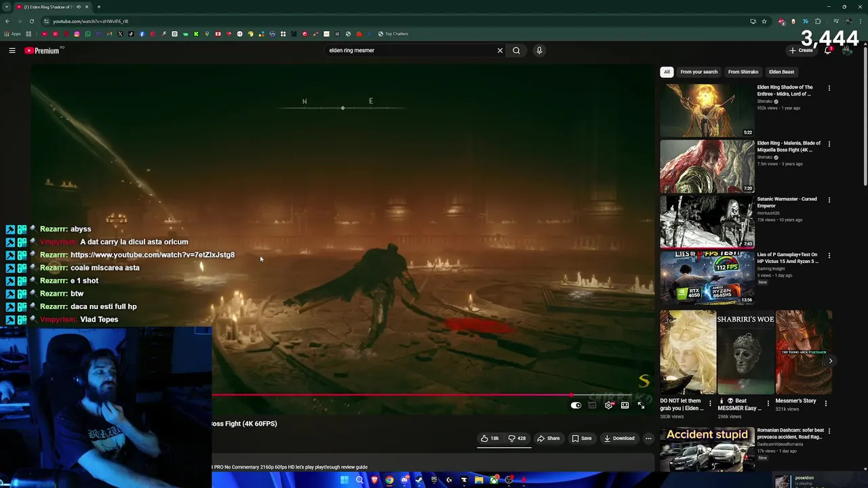Open Romanian Dashcam video title
The image size is (868, 488).
click(791, 434)
